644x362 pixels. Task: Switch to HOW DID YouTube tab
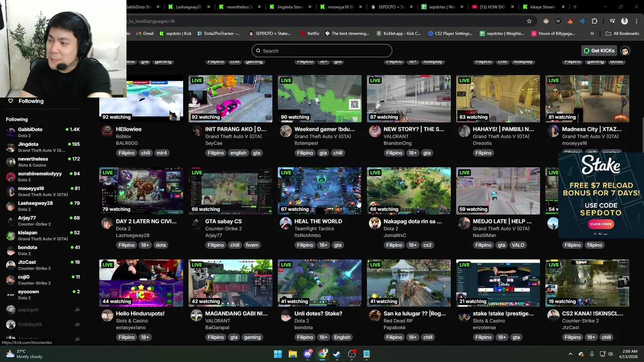click(x=492, y=7)
